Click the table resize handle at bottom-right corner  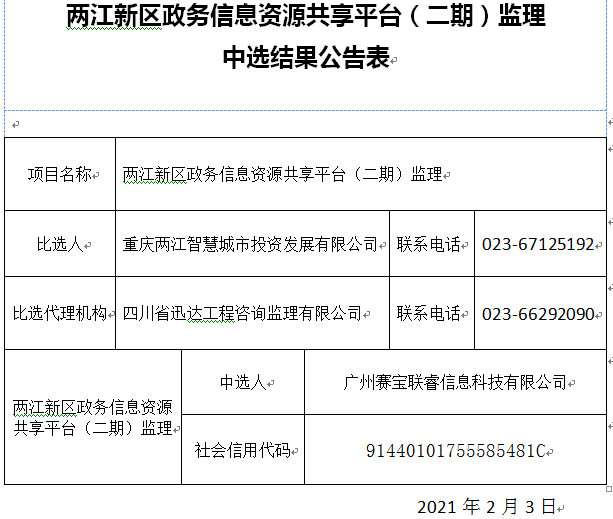tap(609, 488)
